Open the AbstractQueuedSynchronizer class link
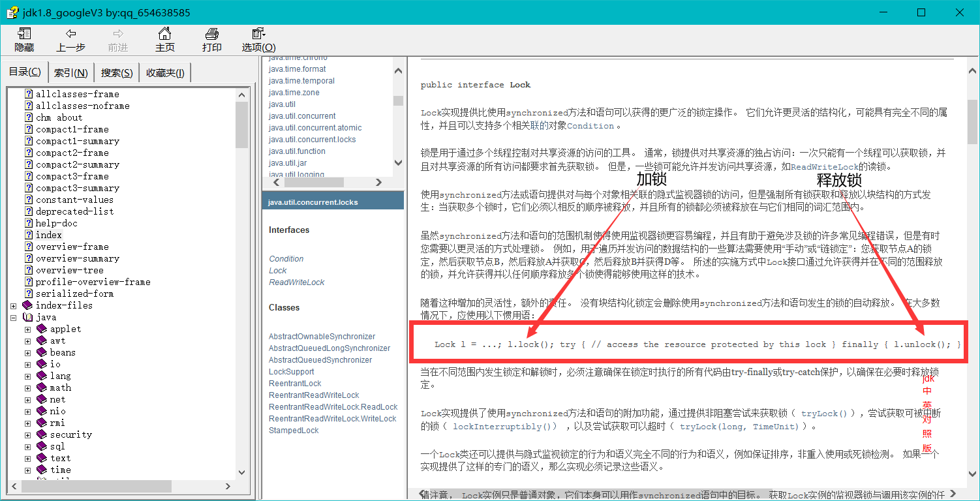Image resolution: width=980 pixels, height=501 pixels. (320, 360)
